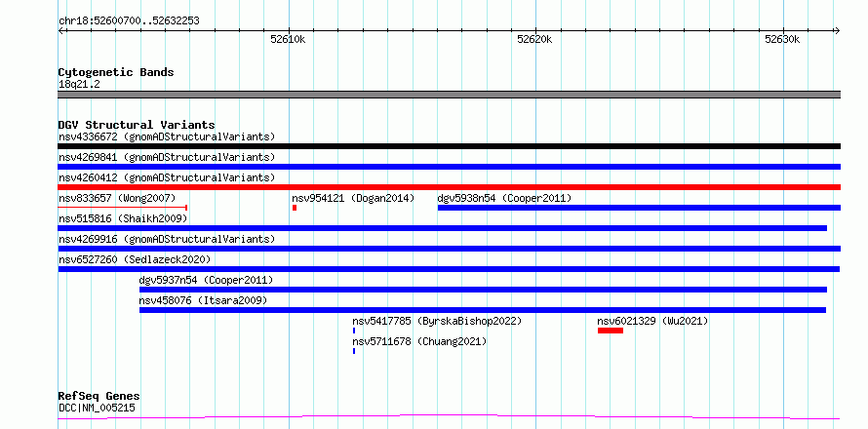Open the nsv6527260 (Sedlazeck2020) label
This screenshot has height=429, width=868.
(135, 259)
